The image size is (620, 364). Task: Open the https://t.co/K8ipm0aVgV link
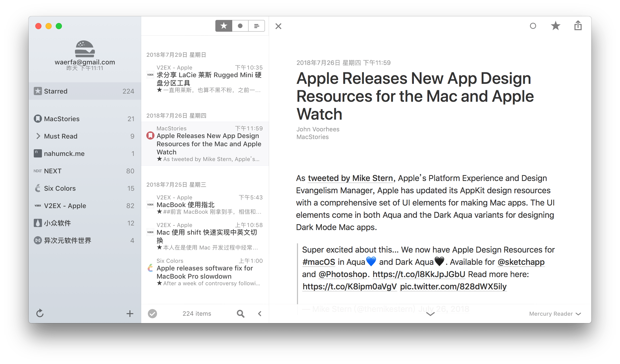[350, 287]
